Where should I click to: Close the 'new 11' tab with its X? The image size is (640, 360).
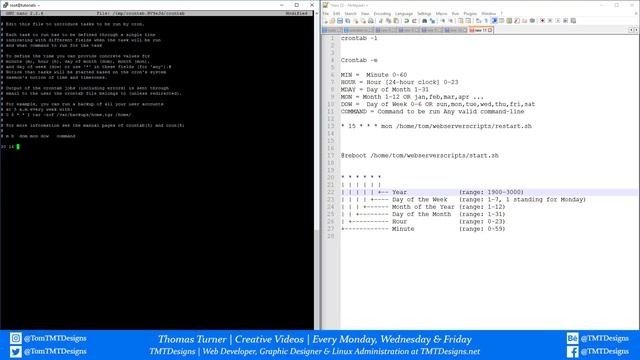[x=490, y=30]
